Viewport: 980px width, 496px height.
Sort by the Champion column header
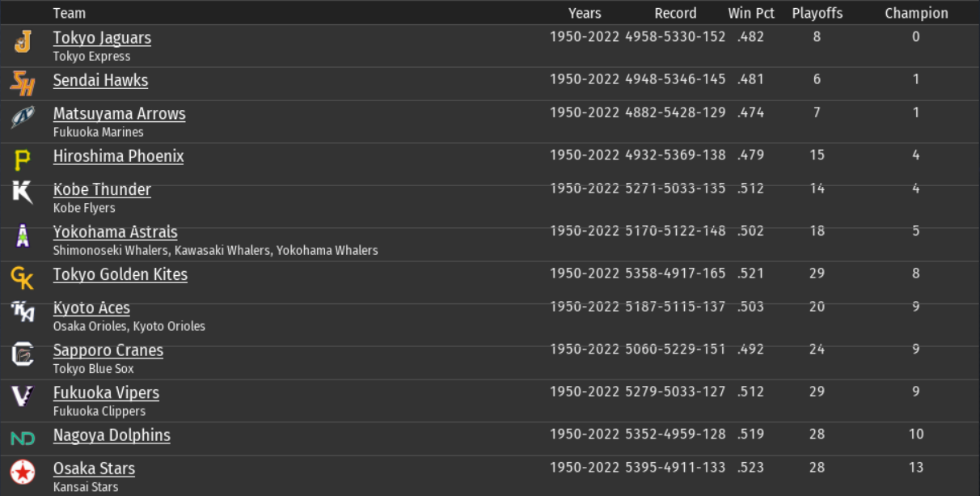916,13
